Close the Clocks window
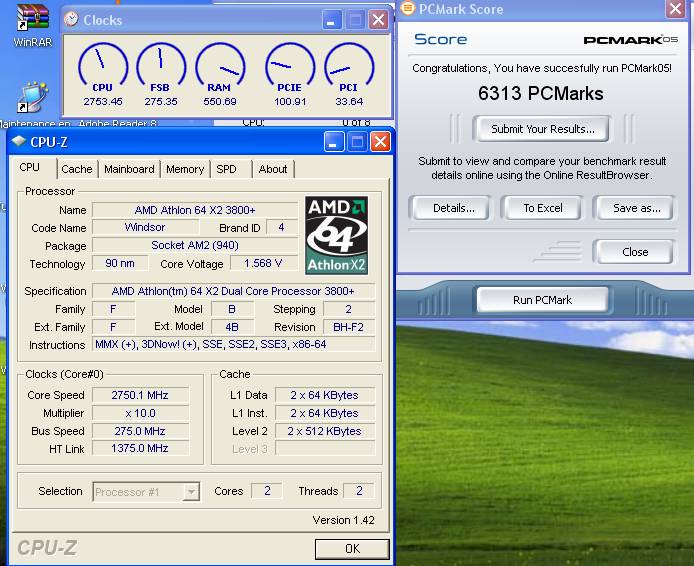The height and width of the screenshot is (566, 694). 378,20
